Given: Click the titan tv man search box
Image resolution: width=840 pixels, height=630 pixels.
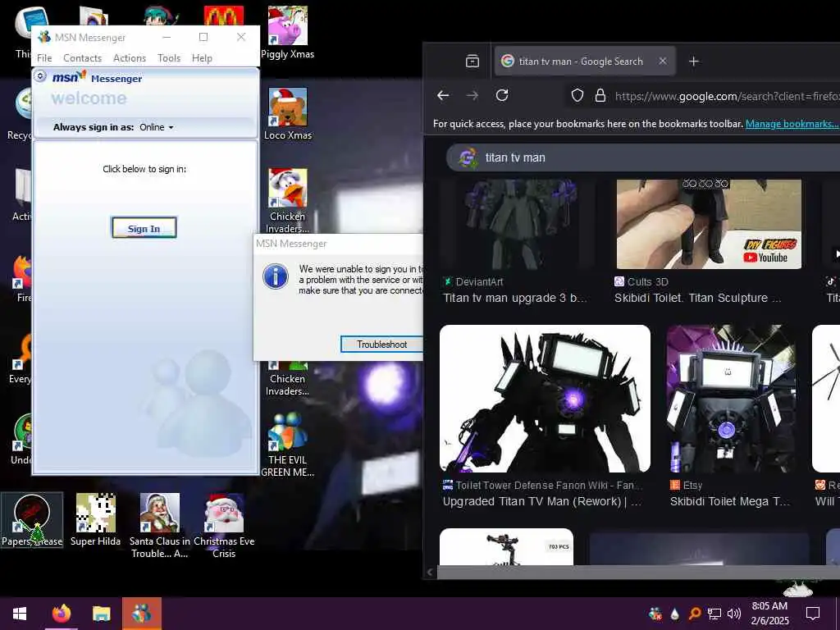Looking at the screenshot, I should pos(643,157).
